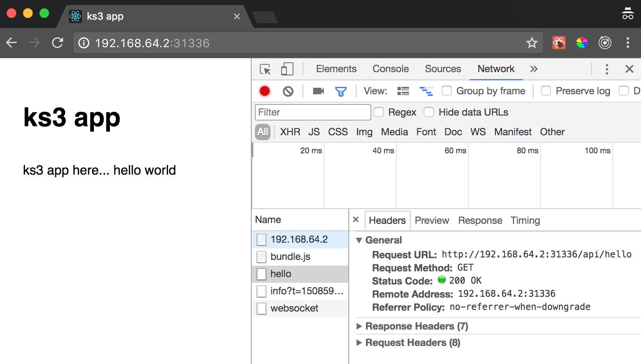Screen dimensions: 641x364
Task: Show more DevTools tabs
Action: (x=534, y=69)
